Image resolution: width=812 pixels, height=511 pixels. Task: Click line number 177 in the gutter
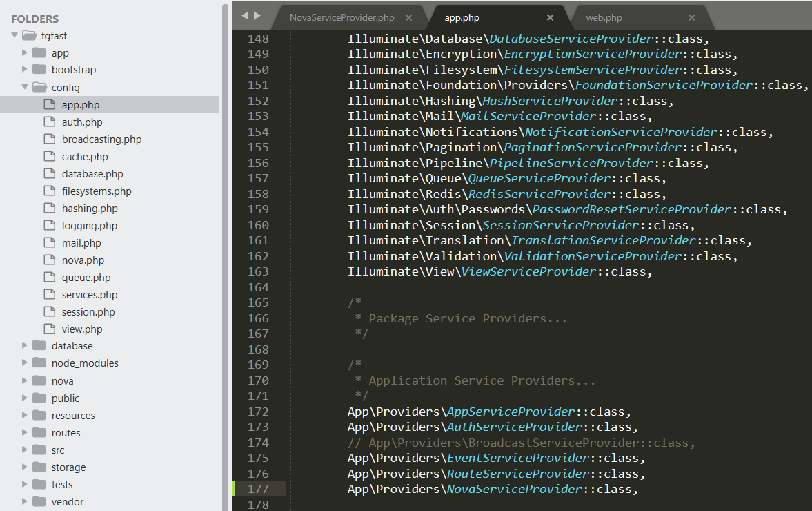[x=258, y=488]
